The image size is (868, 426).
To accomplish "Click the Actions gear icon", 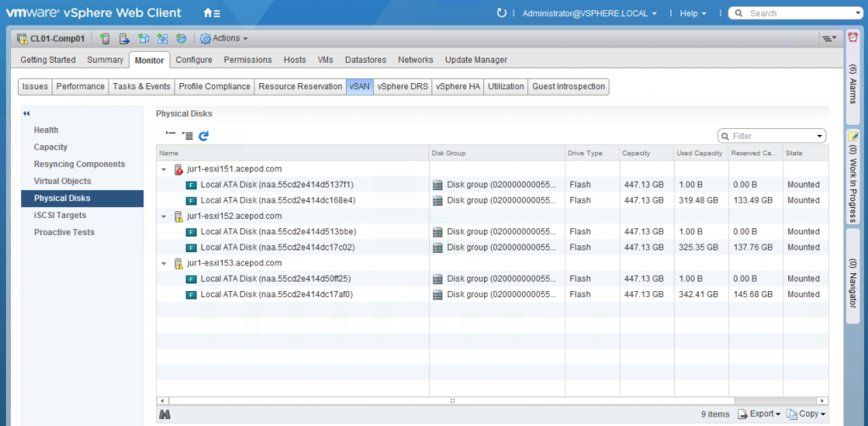I will point(205,38).
